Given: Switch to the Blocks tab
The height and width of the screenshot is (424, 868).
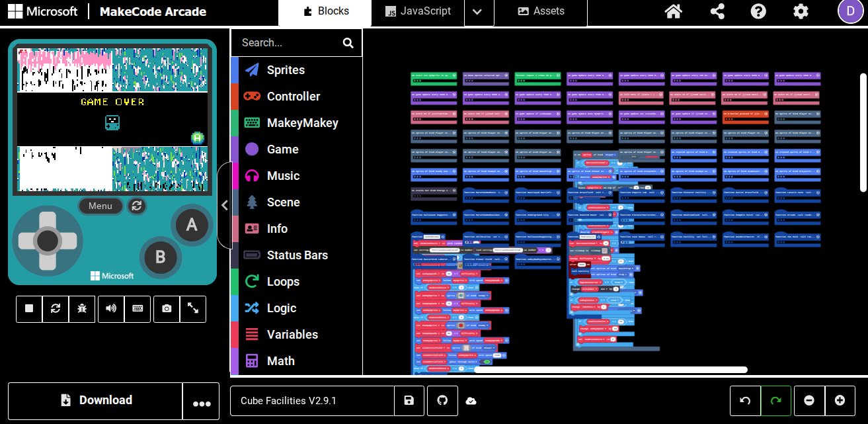Looking at the screenshot, I should 325,13.
